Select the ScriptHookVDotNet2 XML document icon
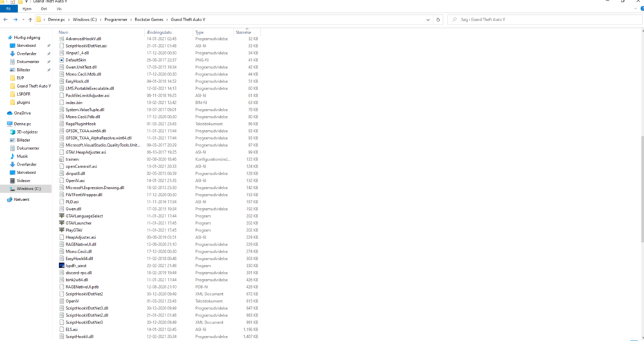 [62, 294]
